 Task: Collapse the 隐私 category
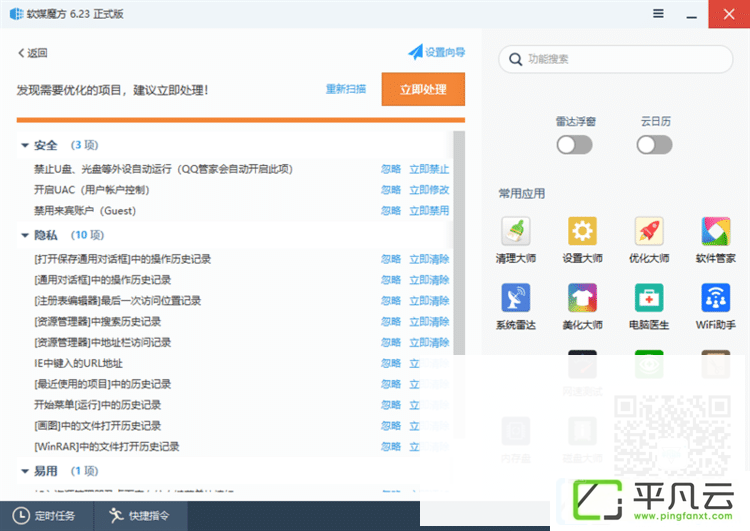pyautogui.click(x=25, y=235)
